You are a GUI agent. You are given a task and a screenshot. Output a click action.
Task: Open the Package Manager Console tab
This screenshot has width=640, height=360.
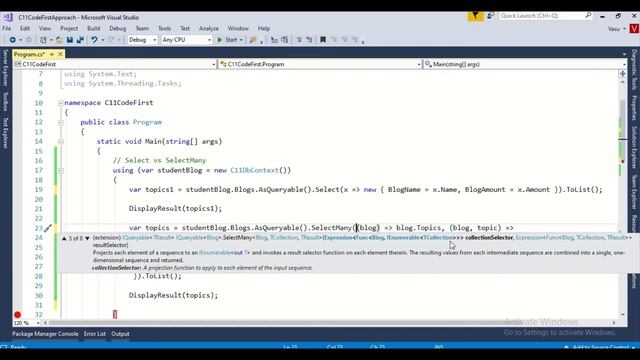45,334
